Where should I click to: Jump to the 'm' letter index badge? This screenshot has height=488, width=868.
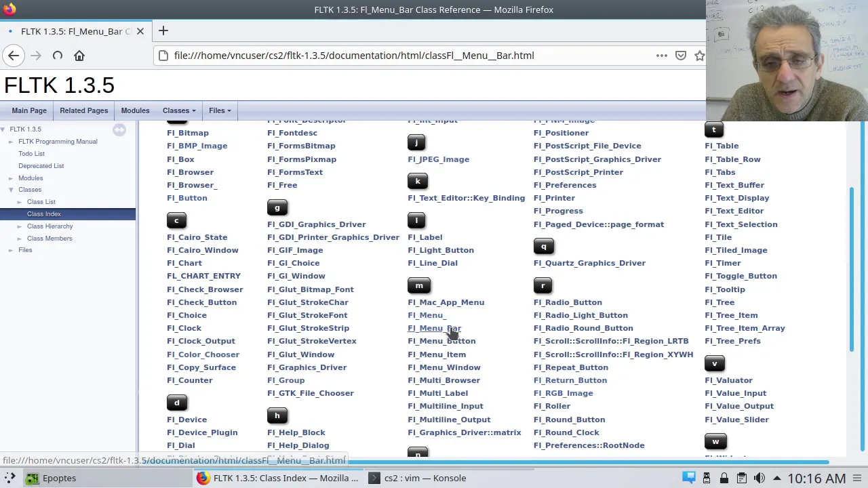point(419,286)
